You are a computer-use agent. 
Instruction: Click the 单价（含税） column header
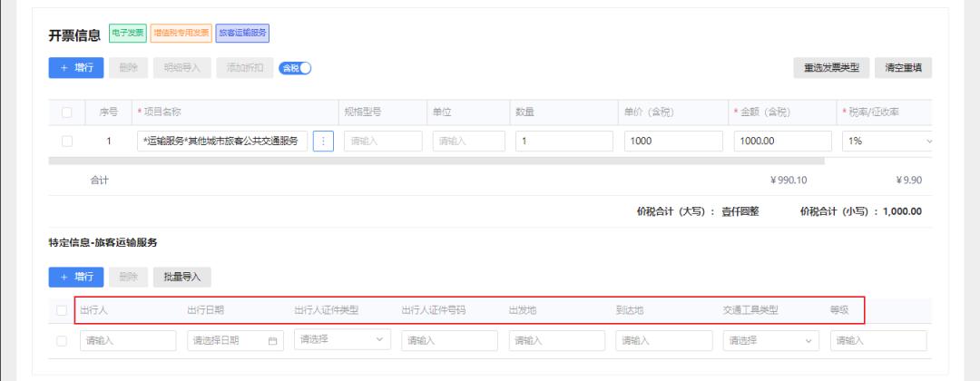(650, 112)
